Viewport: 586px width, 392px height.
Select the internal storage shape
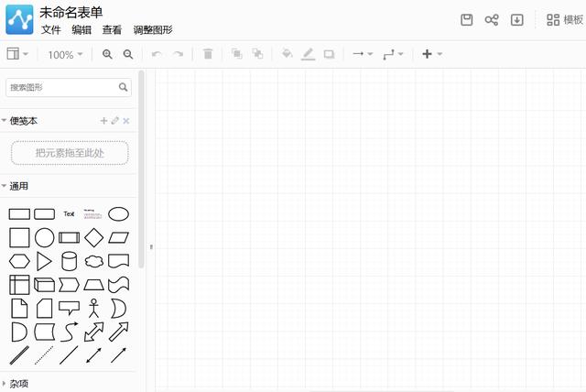point(19,285)
